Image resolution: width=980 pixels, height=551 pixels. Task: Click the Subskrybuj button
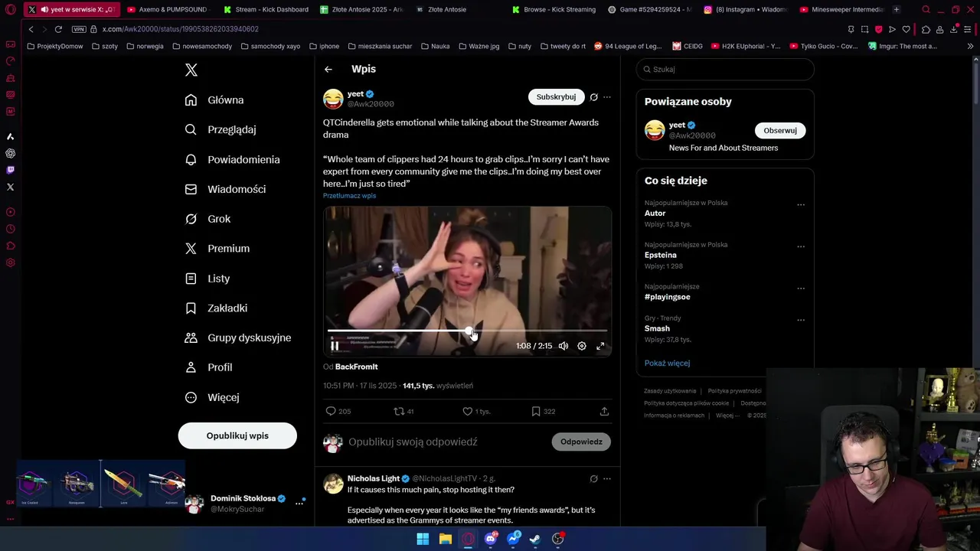pos(556,97)
